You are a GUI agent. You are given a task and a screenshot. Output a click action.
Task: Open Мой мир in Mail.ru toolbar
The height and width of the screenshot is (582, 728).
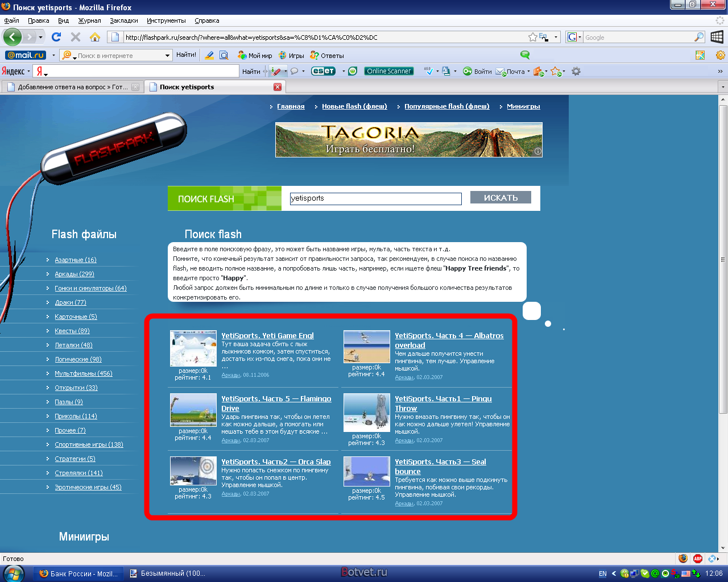[255, 55]
